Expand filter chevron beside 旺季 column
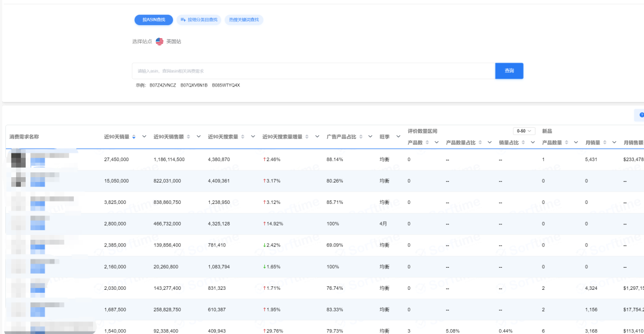Image resolution: width=644 pixels, height=334 pixels. [x=398, y=137]
